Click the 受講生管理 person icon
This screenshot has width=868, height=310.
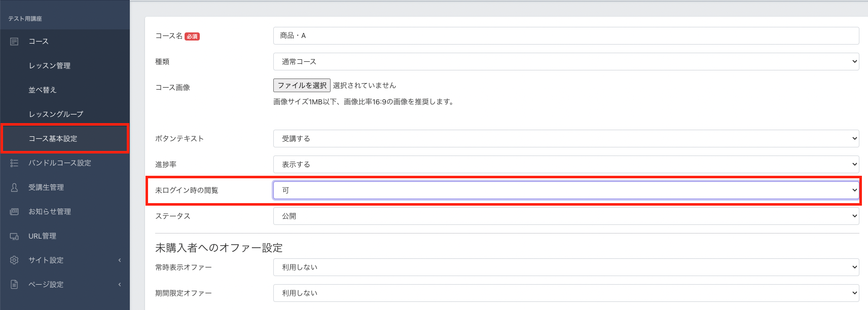[14, 187]
